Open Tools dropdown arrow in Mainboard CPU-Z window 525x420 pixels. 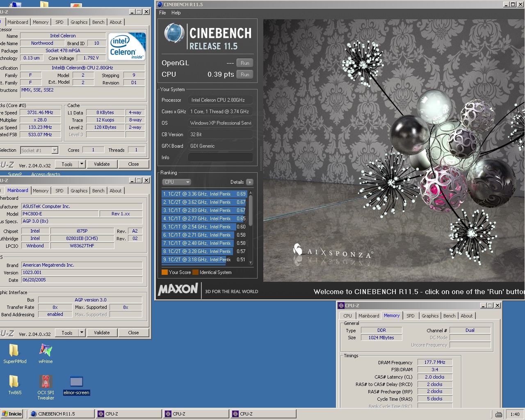[82, 333]
